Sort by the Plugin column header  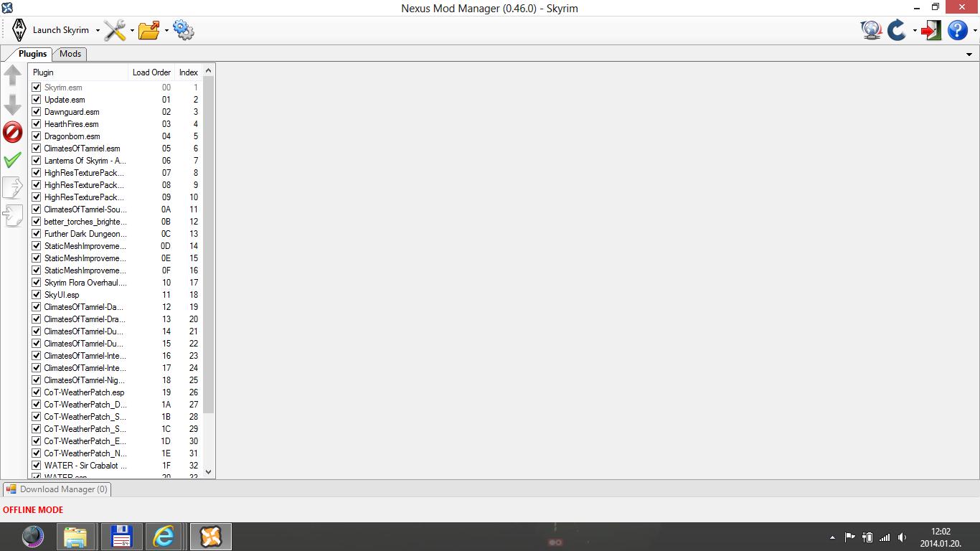(78, 72)
